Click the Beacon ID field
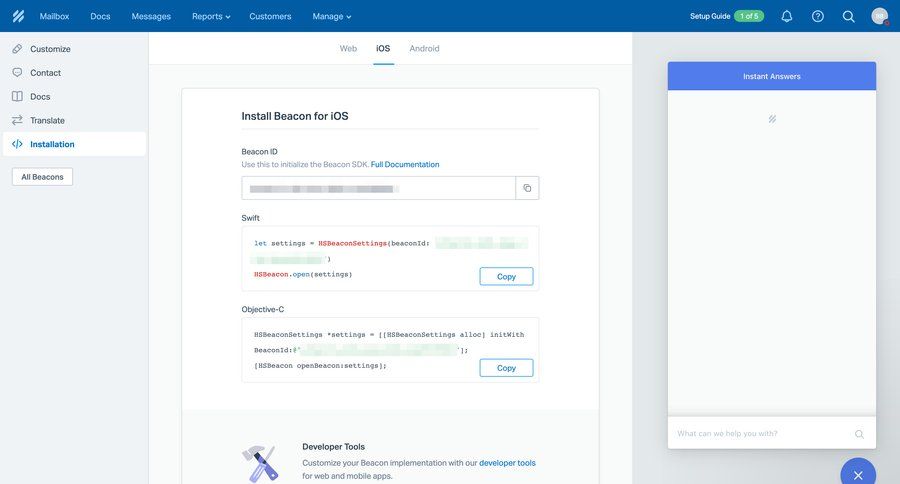The width and height of the screenshot is (900, 484). click(378, 188)
